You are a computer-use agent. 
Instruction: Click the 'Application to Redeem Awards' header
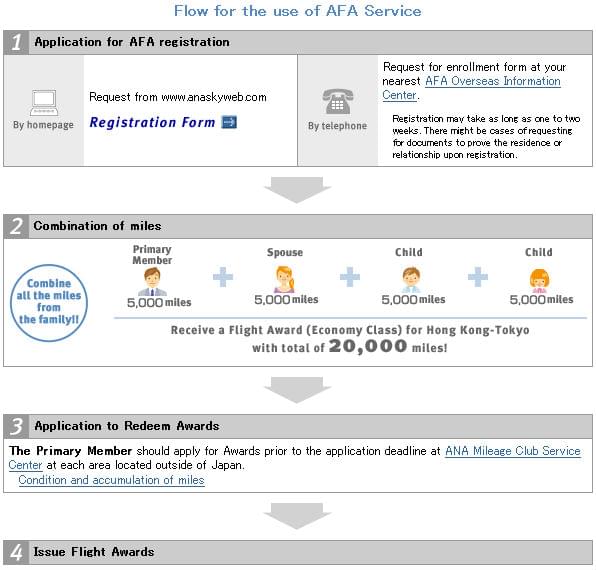point(298,426)
